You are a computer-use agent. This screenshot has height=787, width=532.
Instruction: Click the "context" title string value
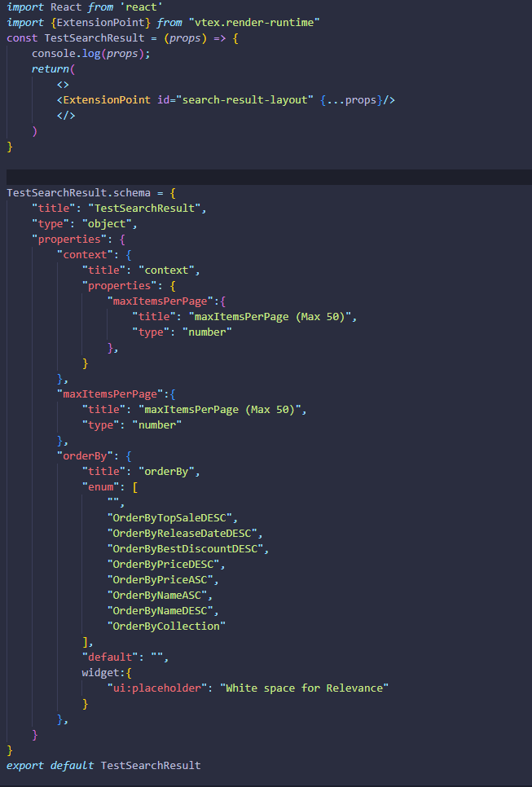(166, 270)
